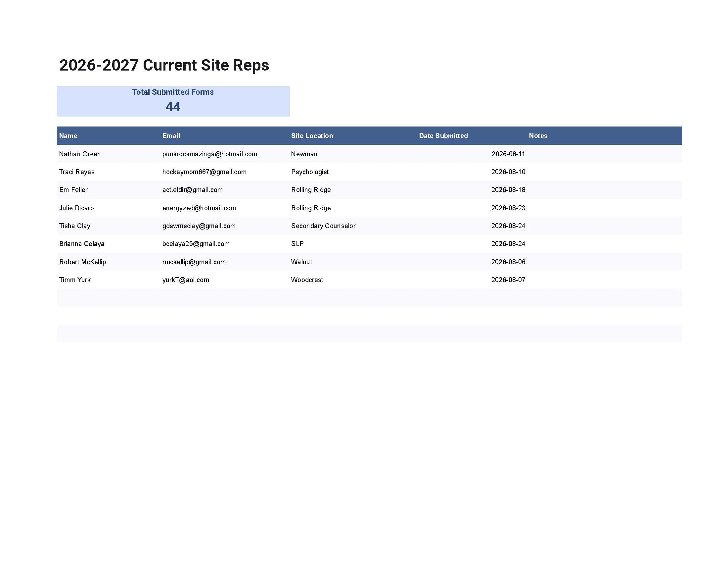The height and width of the screenshot is (563, 728).
Task: Select the name 'Julie Dicaro'
Action: coord(77,208)
